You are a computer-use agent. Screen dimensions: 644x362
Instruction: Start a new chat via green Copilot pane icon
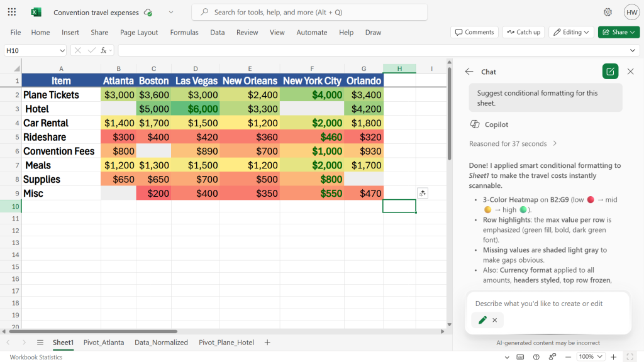pyautogui.click(x=609, y=71)
